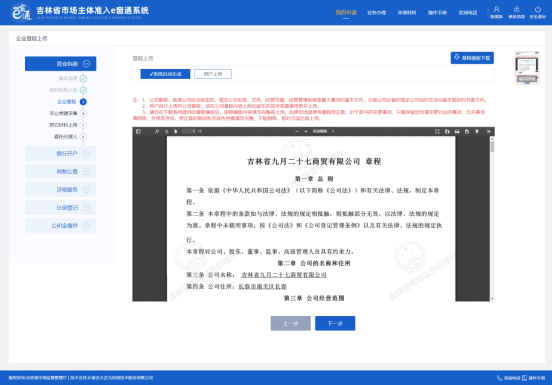Open the PDF search magnifier tool
Image resolution: width=552 pixels, height=385 pixels.
[157, 131]
